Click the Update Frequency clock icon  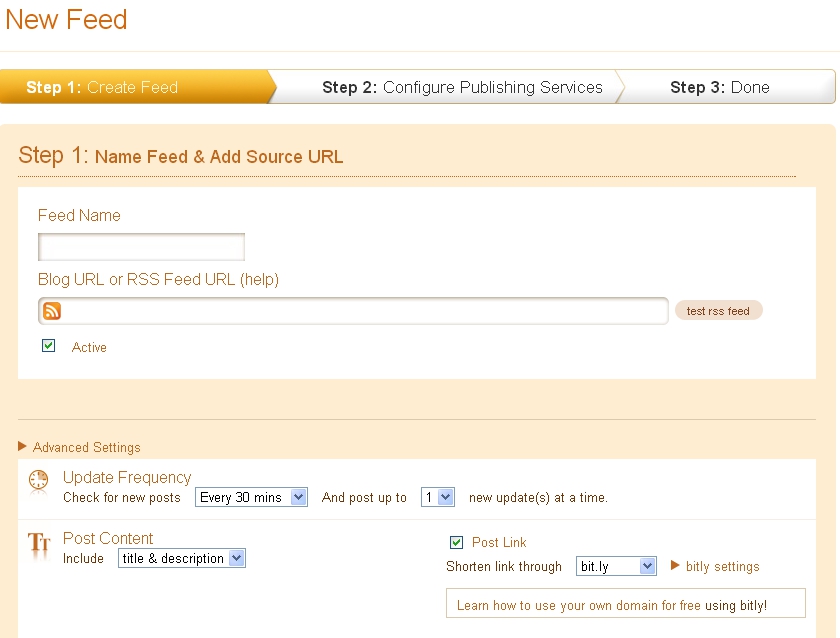tap(39, 480)
